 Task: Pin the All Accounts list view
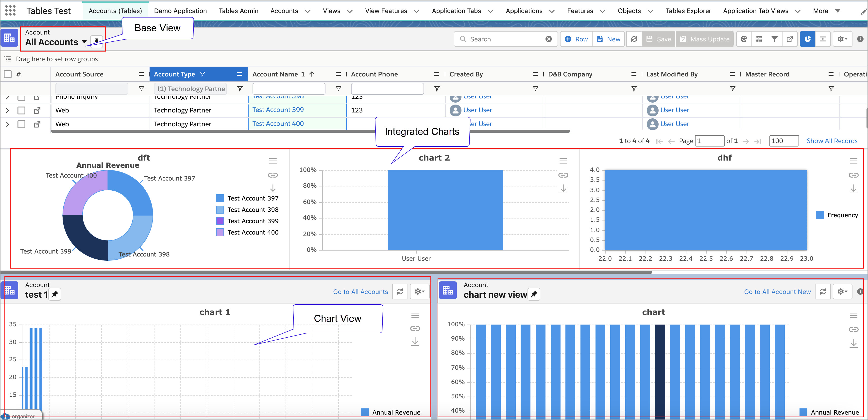(x=97, y=42)
